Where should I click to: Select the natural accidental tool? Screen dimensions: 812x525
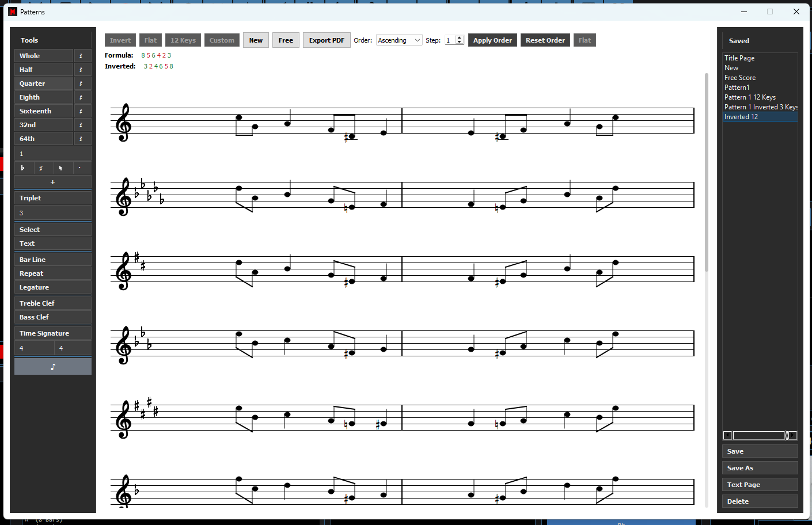60,168
